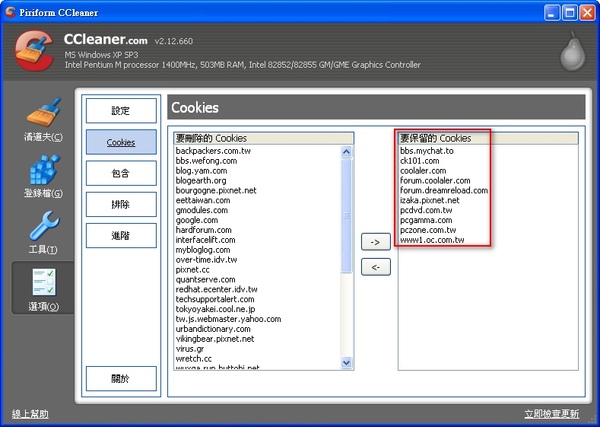Select forum.coolaler.com in keep list
This screenshot has height=427, width=600.
(435, 181)
